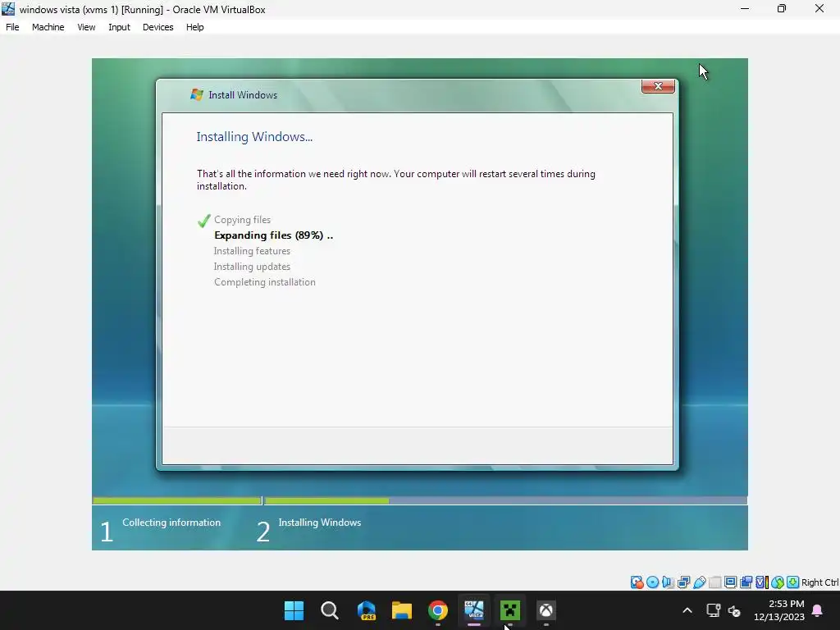Viewport: 840px width, 630px height.
Task: Open the Input menu
Action: coord(119,27)
